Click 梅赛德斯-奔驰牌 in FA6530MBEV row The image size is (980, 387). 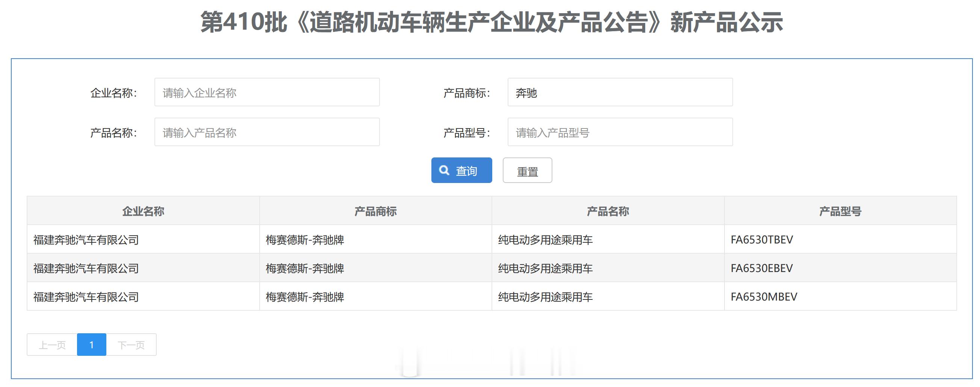pos(305,297)
